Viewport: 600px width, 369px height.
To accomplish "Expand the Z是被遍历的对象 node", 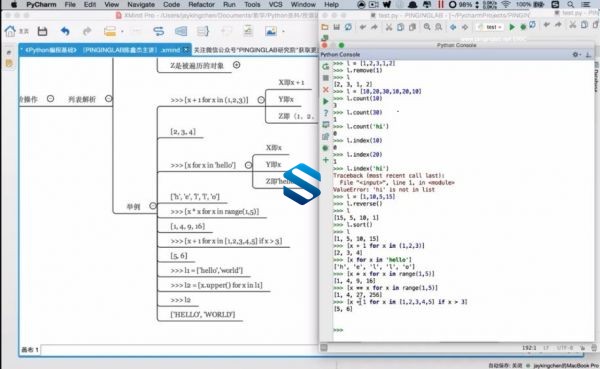I will 236,65.
